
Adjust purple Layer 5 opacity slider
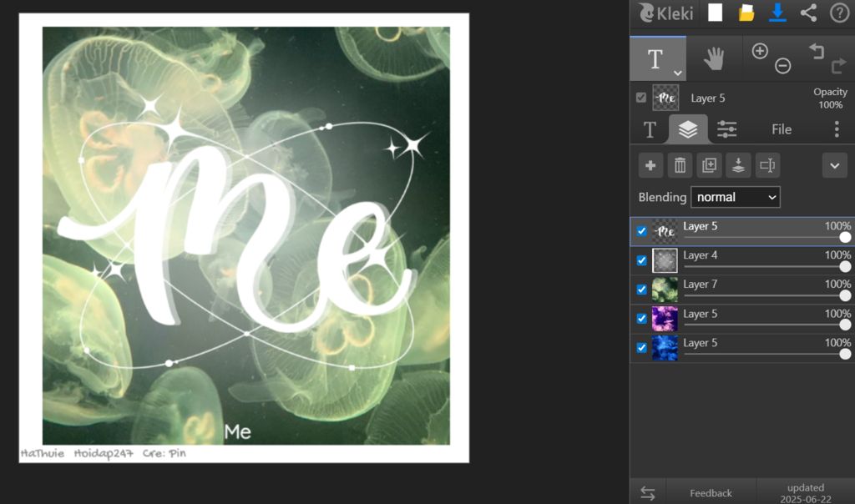766,325
